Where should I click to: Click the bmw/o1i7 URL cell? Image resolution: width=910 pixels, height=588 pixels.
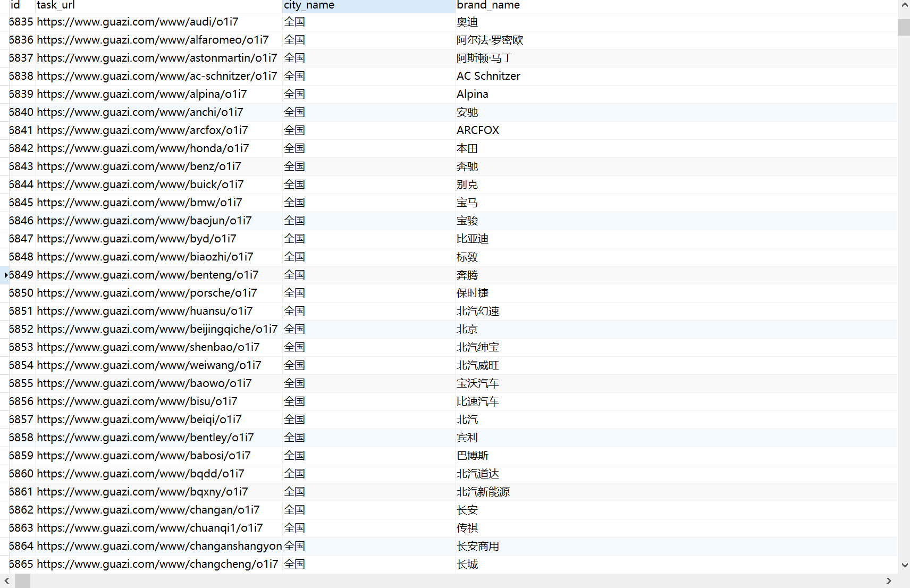[158, 203]
